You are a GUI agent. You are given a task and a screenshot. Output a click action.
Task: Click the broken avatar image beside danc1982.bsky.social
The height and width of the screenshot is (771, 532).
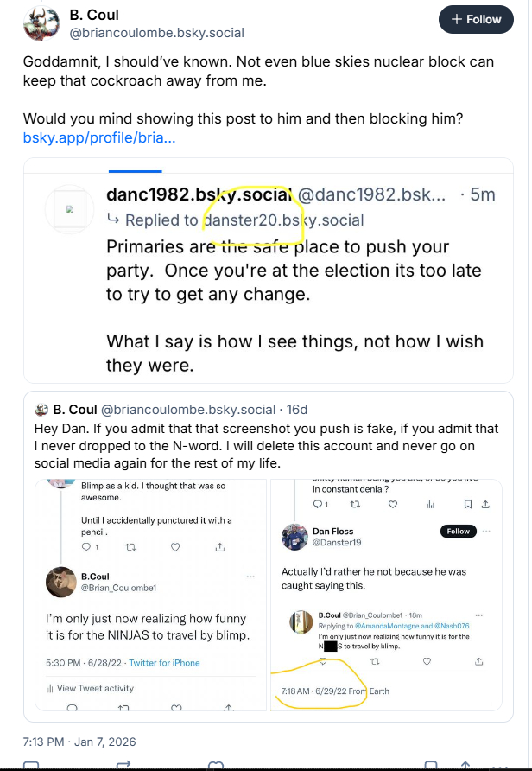[x=70, y=209]
